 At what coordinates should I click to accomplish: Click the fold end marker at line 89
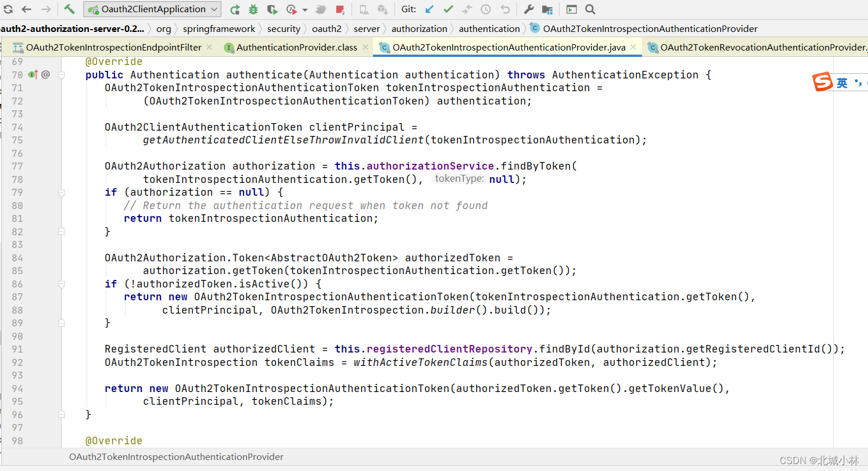click(x=62, y=323)
